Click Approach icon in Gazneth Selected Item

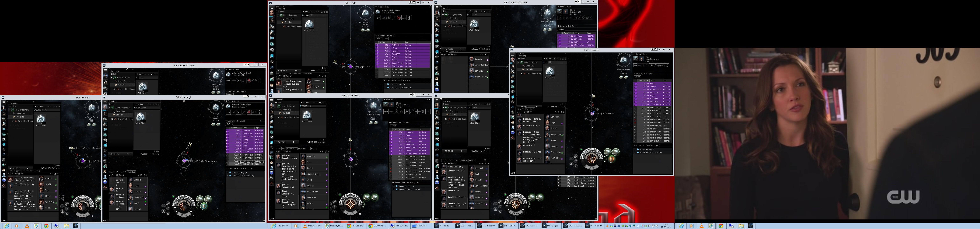[635, 65]
